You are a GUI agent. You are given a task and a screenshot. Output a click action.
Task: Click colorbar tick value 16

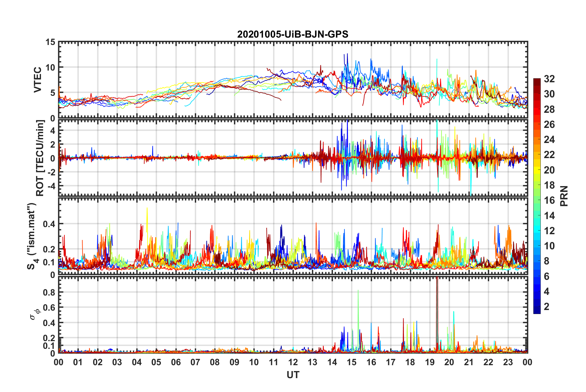(x=549, y=200)
